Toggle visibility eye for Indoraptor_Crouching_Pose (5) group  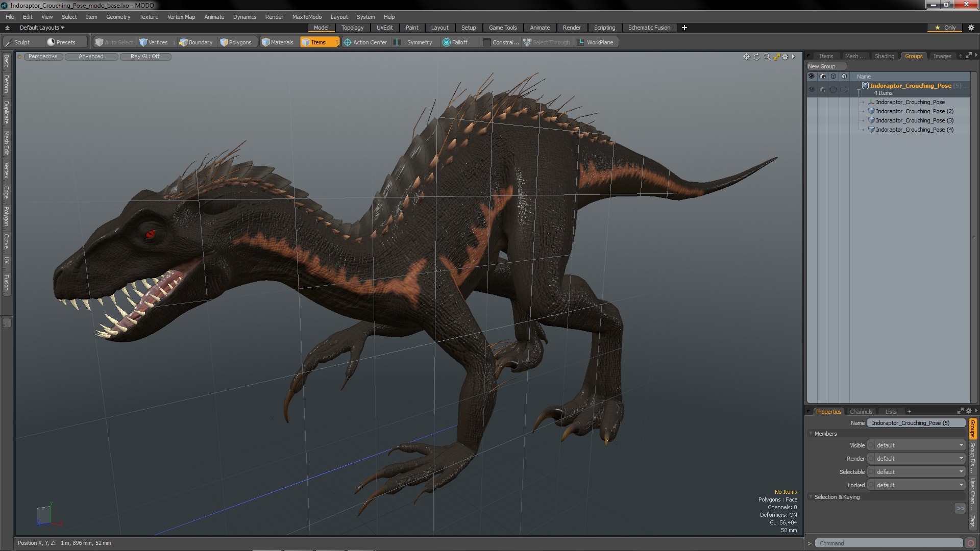click(x=812, y=89)
